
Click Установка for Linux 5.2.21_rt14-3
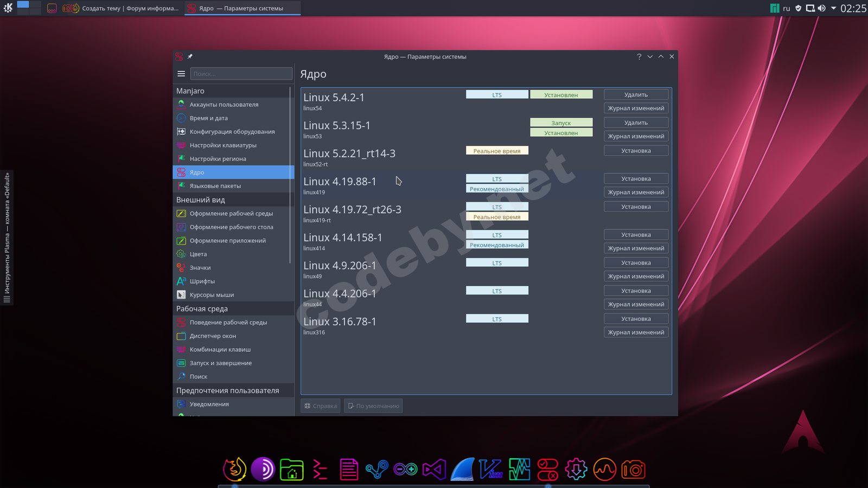click(x=636, y=151)
